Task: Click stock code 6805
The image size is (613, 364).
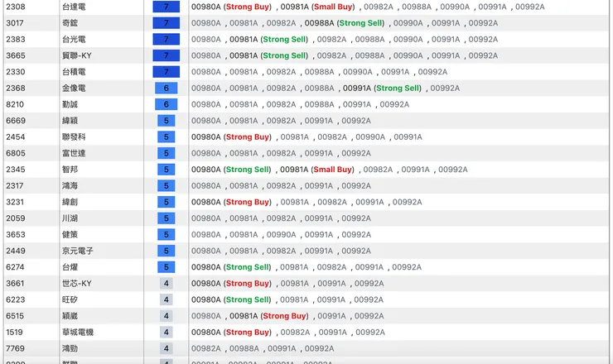Action: [16, 153]
